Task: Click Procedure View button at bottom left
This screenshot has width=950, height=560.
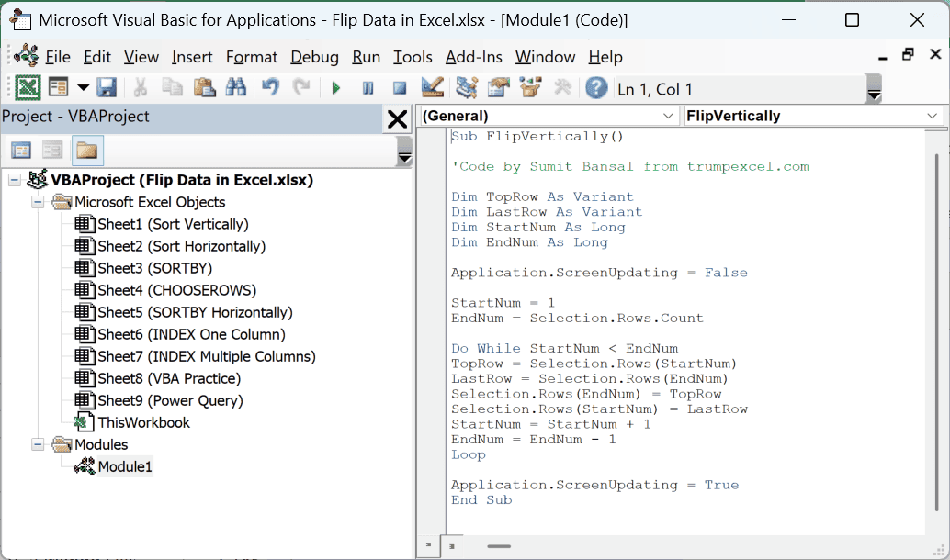Action: click(428, 545)
